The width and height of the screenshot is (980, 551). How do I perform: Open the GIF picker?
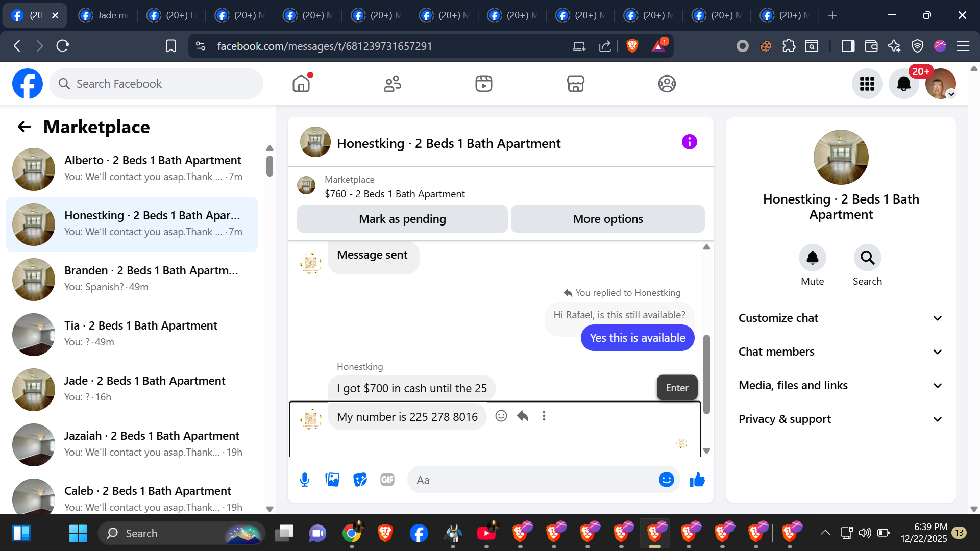click(387, 480)
